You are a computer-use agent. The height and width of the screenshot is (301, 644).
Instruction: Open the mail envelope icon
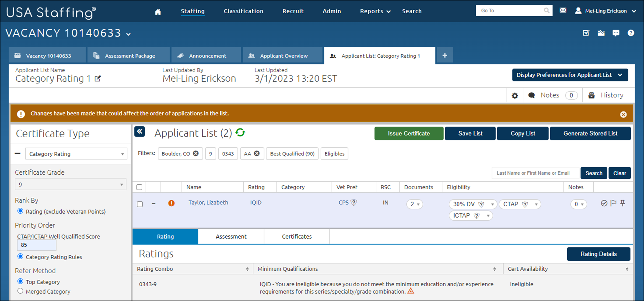pyautogui.click(x=563, y=10)
